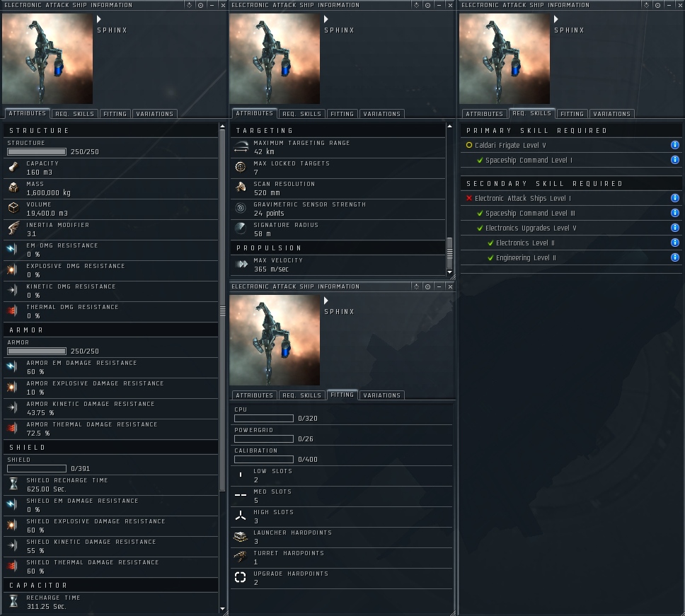Pin the skills window with the pin icon
This screenshot has width=685, height=616.
(646, 5)
